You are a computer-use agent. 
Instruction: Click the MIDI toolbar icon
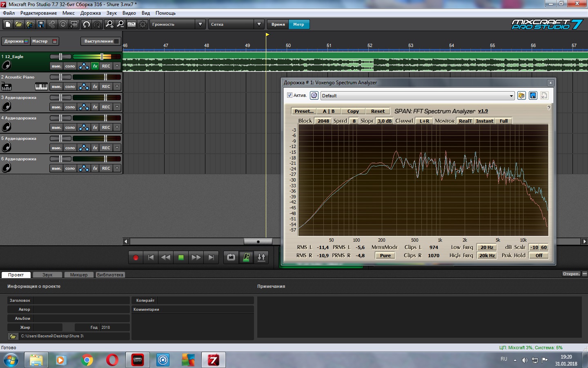[x=131, y=25]
